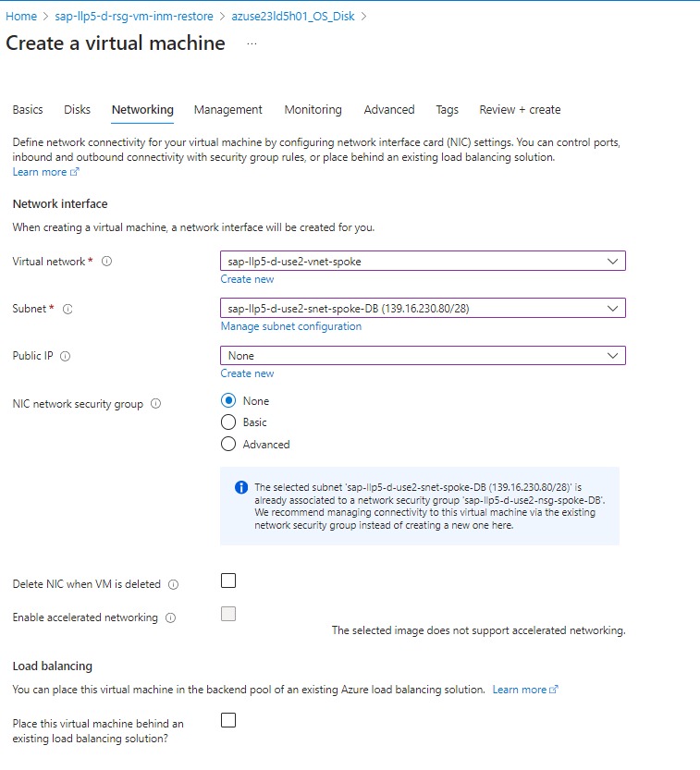This screenshot has height=770, width=700.
Task: Open the Subnet dropdown list
Action: 423,308
